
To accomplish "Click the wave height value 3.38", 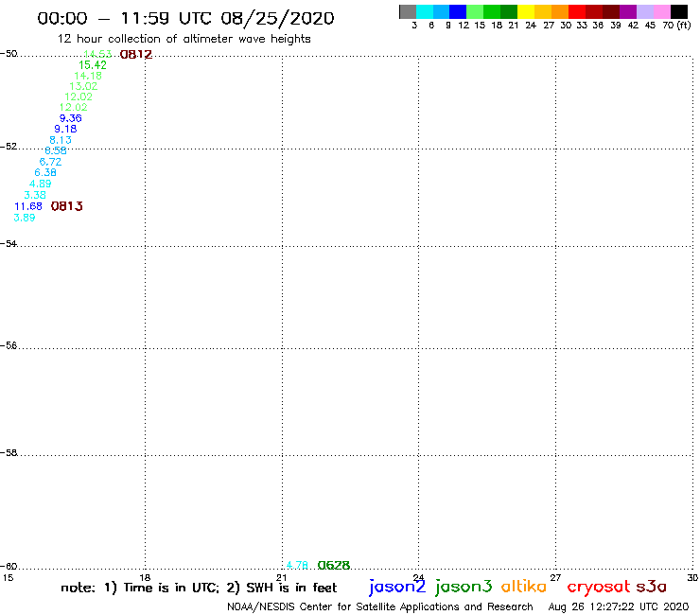I will pos(35,195).
